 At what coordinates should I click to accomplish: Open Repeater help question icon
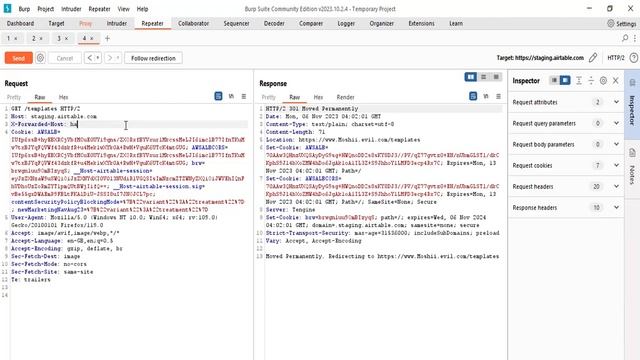pos(633,58)
